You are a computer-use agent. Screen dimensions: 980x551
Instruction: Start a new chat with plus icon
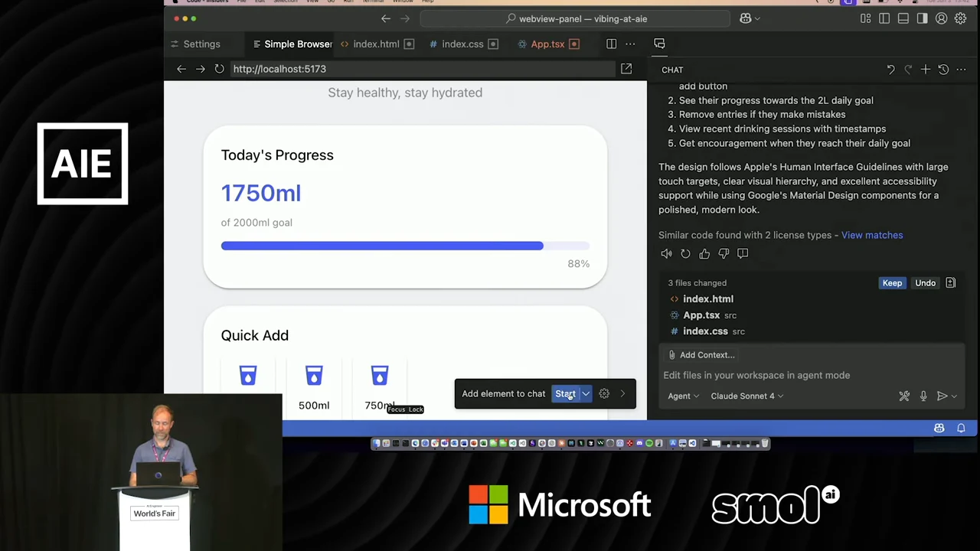[925, 70]
